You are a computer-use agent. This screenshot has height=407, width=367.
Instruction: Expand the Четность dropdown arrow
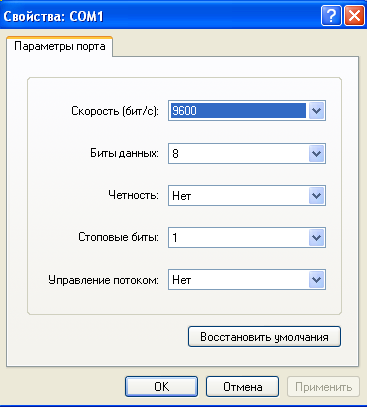316,196
